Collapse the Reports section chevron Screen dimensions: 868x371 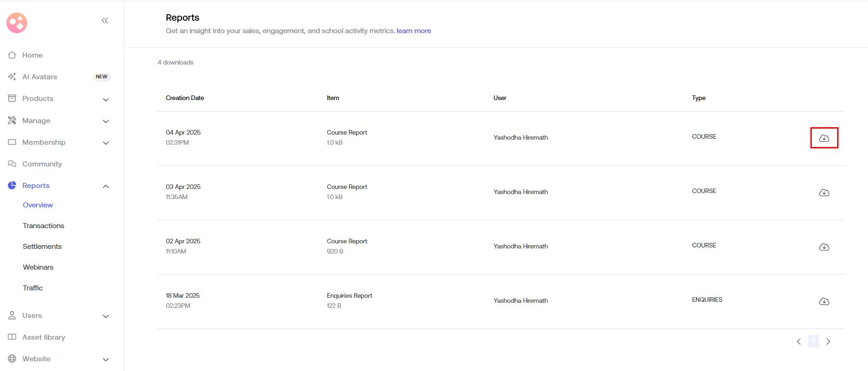click(x=106, y=186)
